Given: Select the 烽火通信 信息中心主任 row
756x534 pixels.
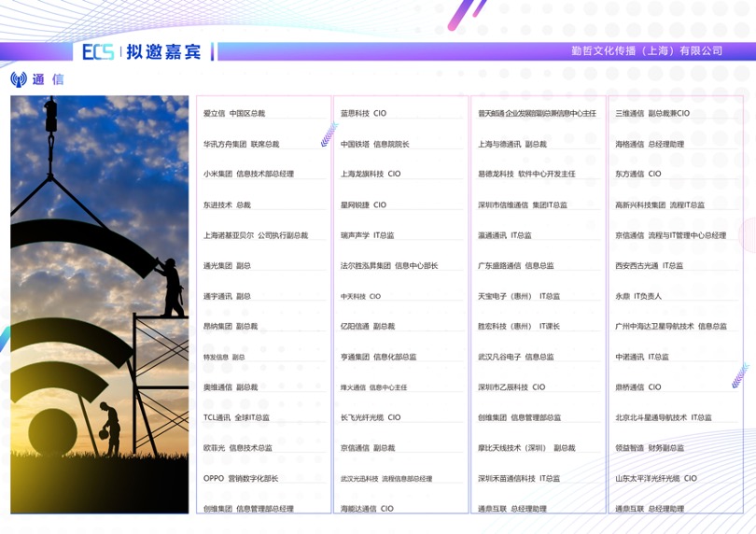Looking at the screenshot, I should tap(373, 387).
